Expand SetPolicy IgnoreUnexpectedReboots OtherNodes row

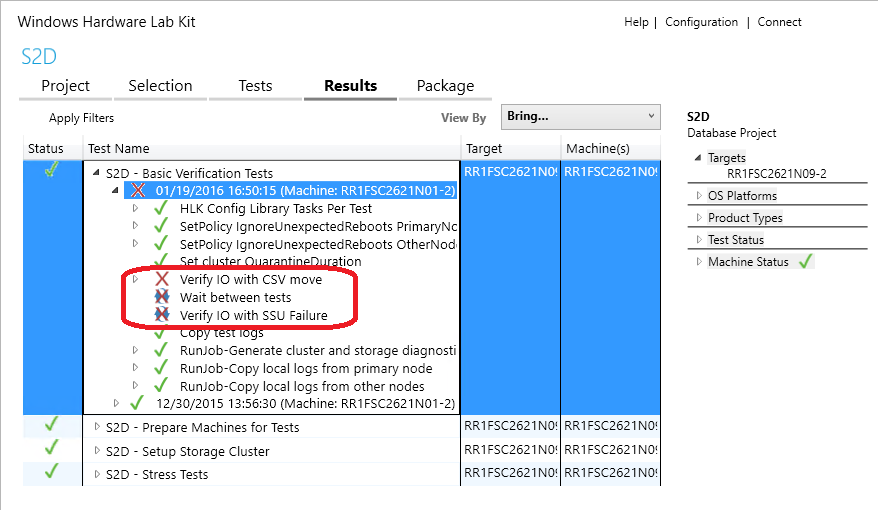click(135, 244)
